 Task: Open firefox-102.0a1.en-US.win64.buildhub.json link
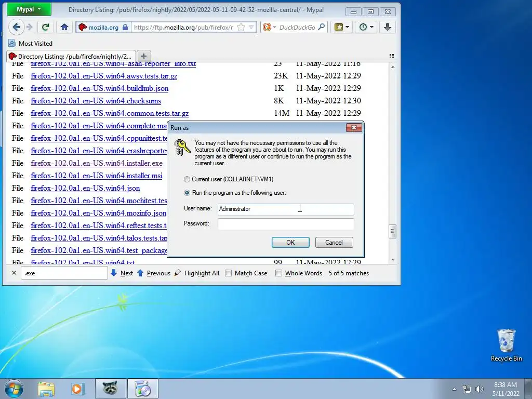click(x=100, y=88)
